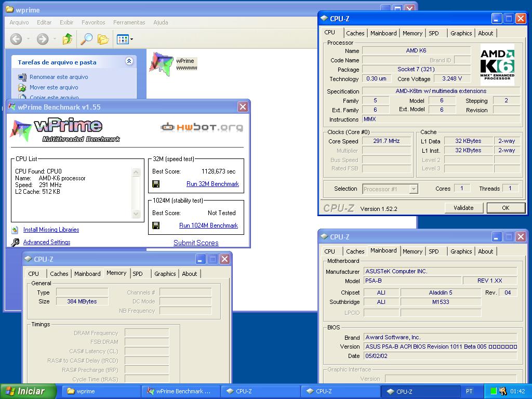532x399 pixels.
Task: Collapse Tarefas de arquivo e pasta panel
Action: (129, 61)
